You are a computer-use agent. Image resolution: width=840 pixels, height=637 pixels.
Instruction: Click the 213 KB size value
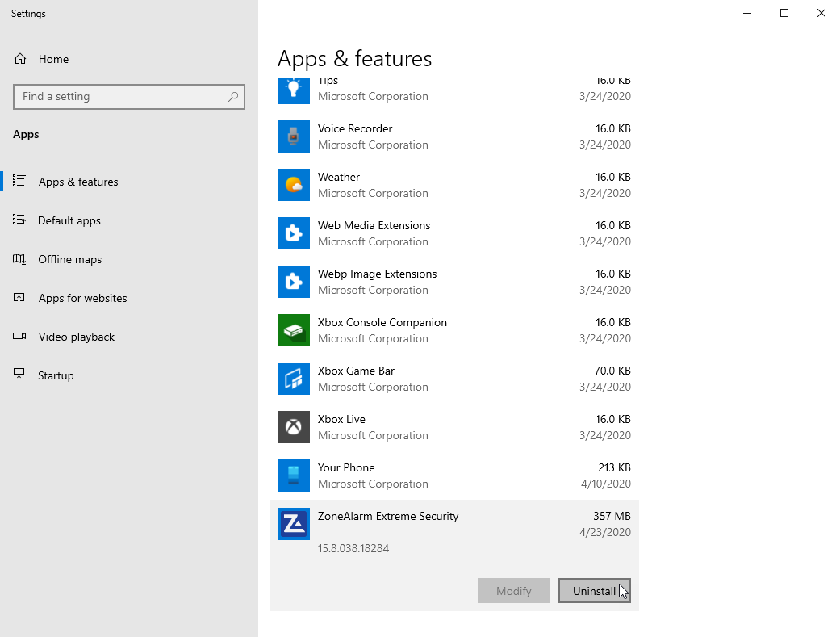click(x=614, y=467)
